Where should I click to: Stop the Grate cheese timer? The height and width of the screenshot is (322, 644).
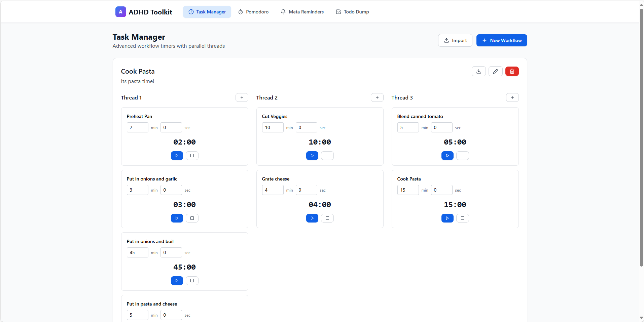[327, 218]
